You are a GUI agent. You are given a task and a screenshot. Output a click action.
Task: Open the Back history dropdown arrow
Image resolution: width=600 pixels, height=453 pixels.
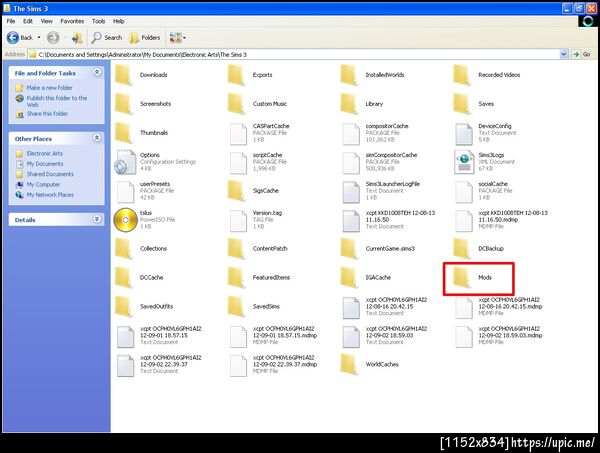click(39, 37)
